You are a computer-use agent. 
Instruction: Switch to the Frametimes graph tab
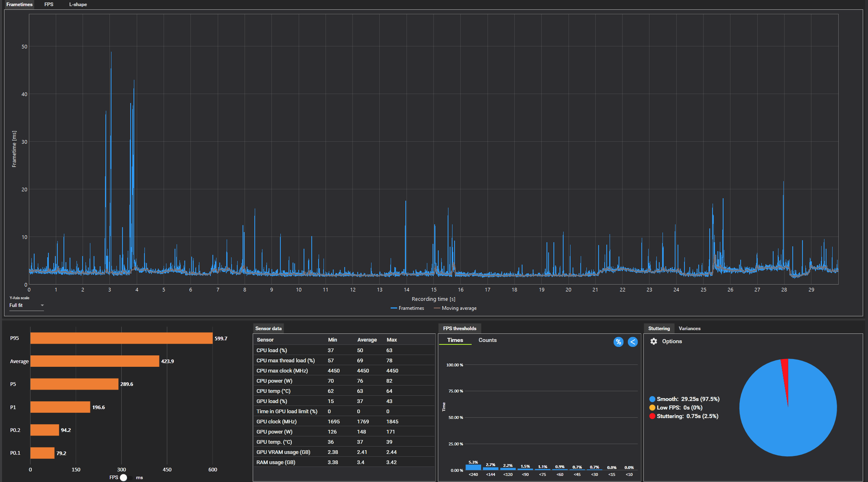coord(19,4)
